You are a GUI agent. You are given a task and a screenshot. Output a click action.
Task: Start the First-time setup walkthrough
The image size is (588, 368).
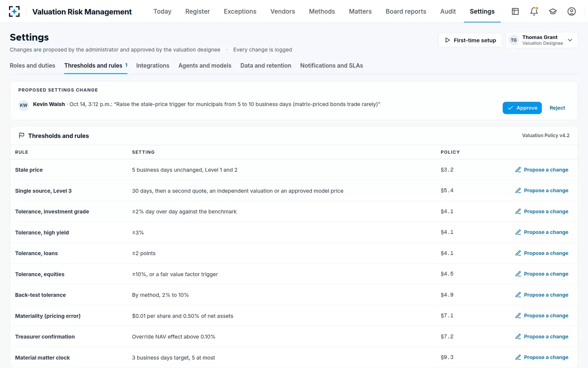click(x=470, y=40)
